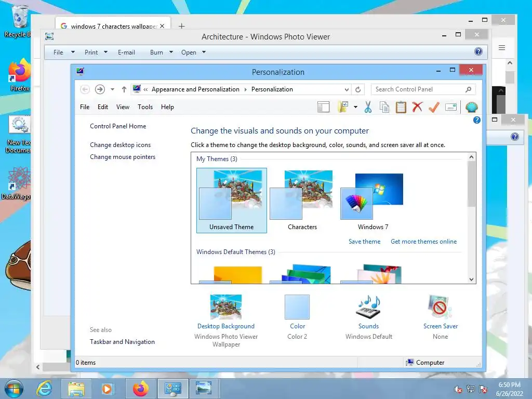Click the Refresh button in address bar
532x399 pixels.
pos(358,89)
